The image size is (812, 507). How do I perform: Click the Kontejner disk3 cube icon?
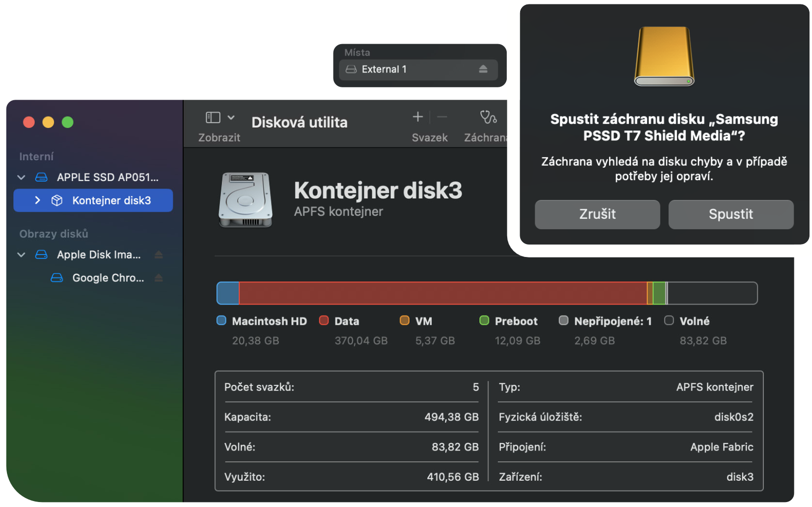pos(57,200)
